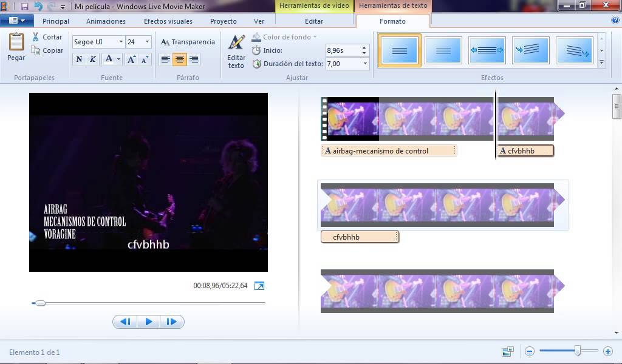622x364 pixels.
Task: Click the Duración del texto clock icon
Action: (257, 63)
